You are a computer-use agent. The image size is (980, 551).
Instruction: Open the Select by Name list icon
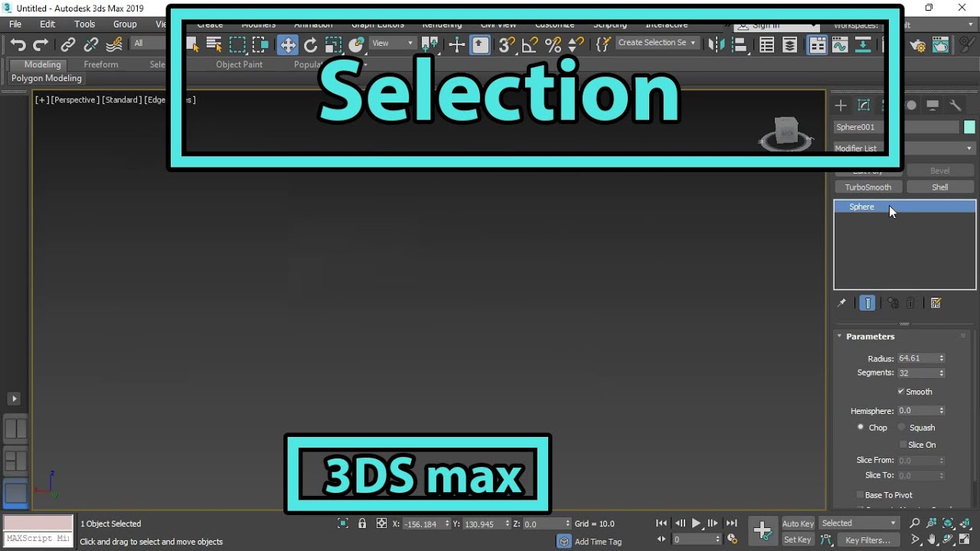coord(214,44)
